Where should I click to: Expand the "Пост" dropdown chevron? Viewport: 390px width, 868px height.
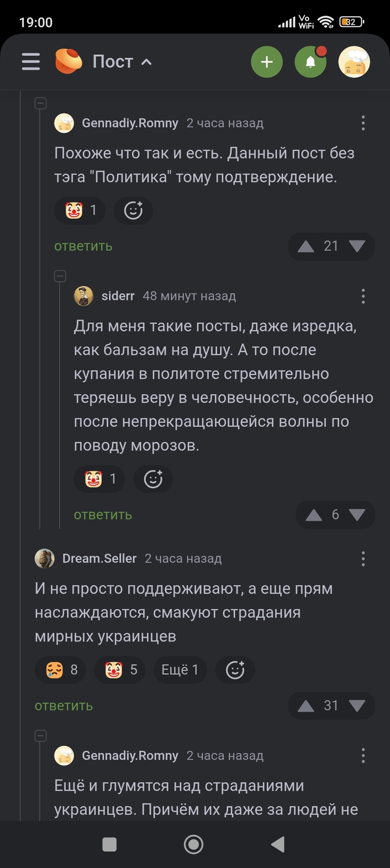pyautogui.click(x=147, y=62)
